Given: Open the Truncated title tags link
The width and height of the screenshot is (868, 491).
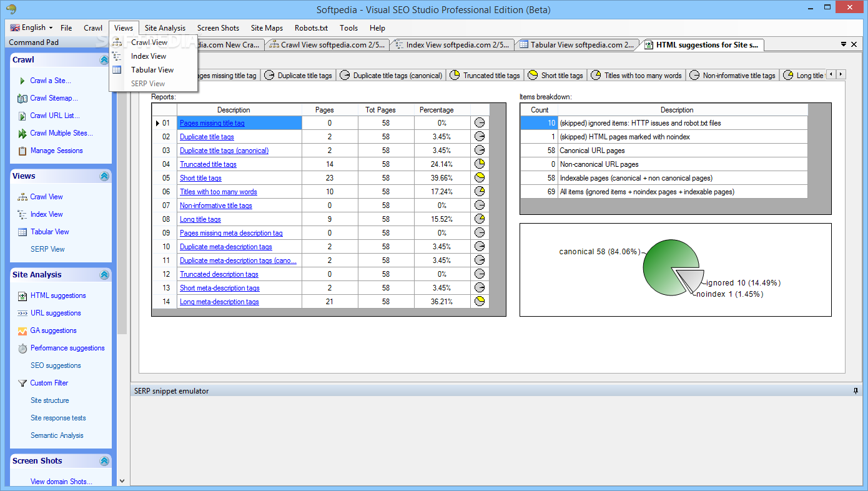Looking at the screenshot, I should (208, 164).
